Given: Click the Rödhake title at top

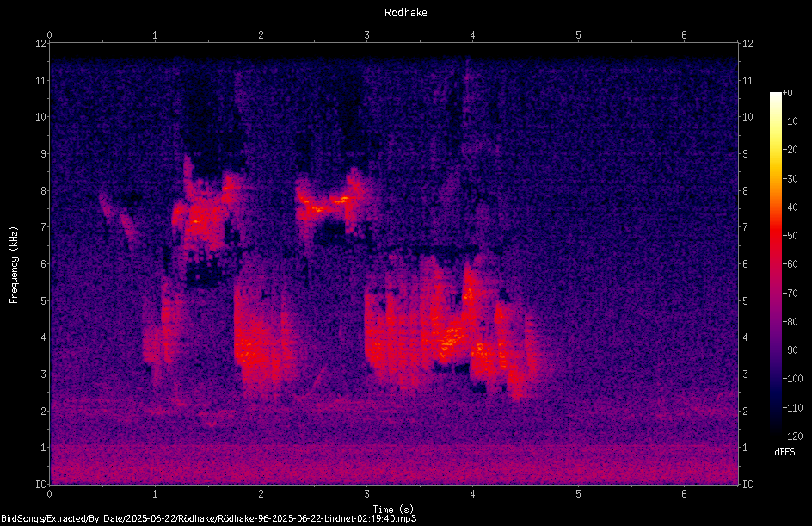Looking at the screenshot, I should tap(405, 12).
